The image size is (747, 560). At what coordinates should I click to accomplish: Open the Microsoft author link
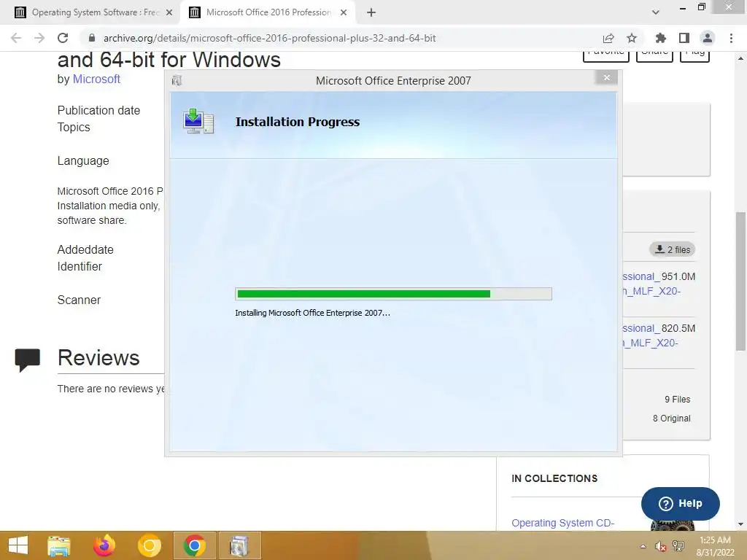click(96, 79)
